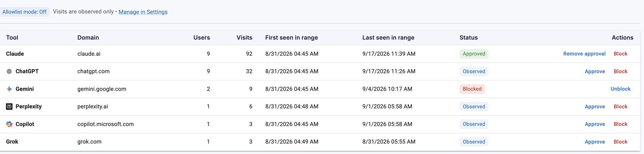Unblock the Gemini tool
Viewport: 644px width, 154px height.
tap(620, 89)
